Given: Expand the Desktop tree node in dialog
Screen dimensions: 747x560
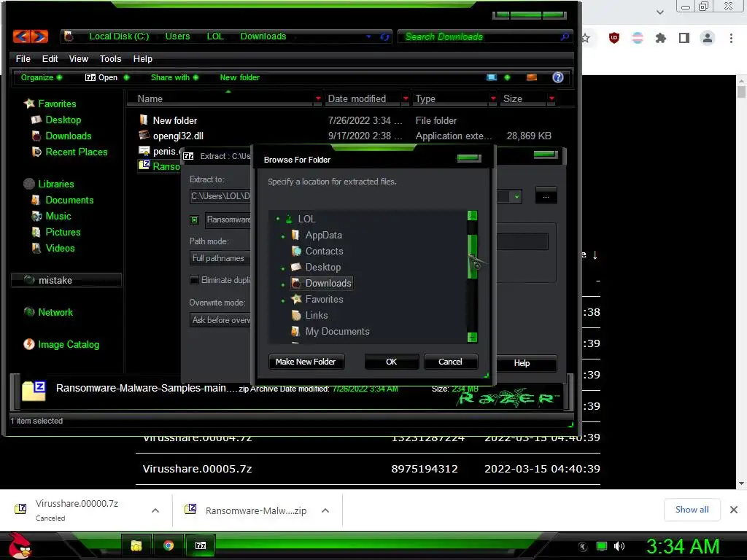Looking at the screenshot, I should pos(283,268).
